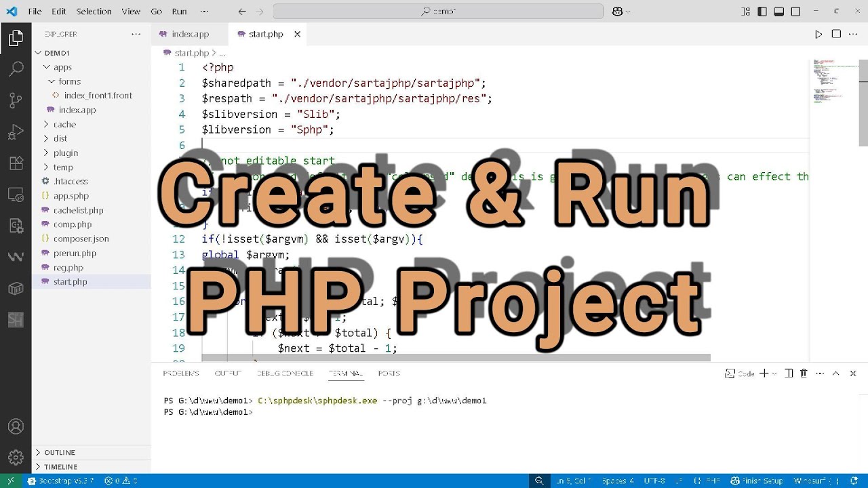
Task: Click the zoom magnifier in status bar
Action: pyautogui.click(x=539, y=481)
